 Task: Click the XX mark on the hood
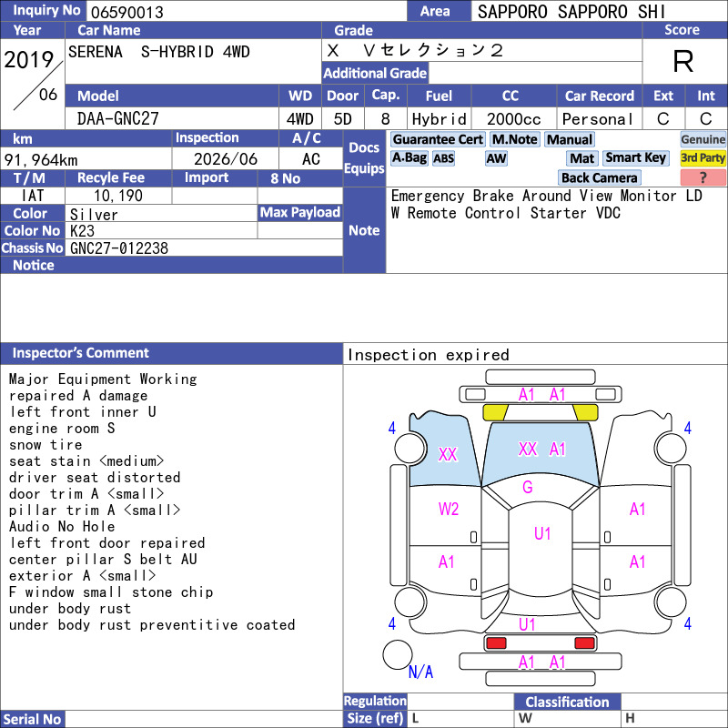coord(528,449)
